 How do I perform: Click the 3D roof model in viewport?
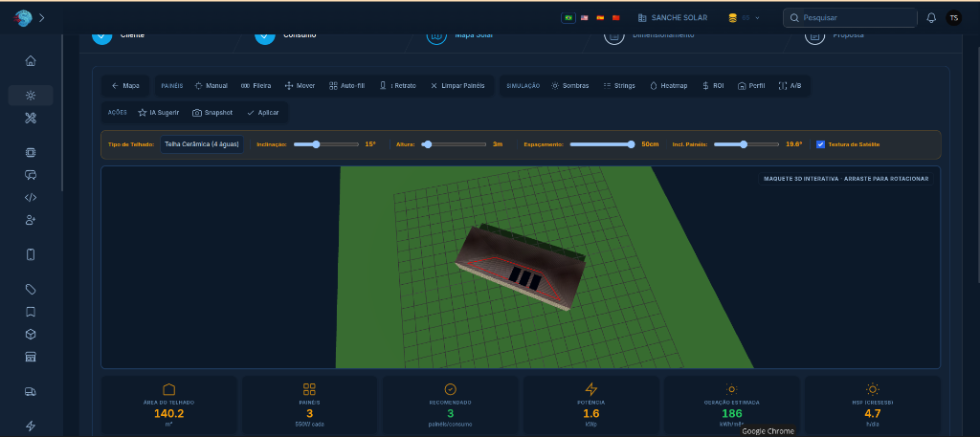(520, 265)
